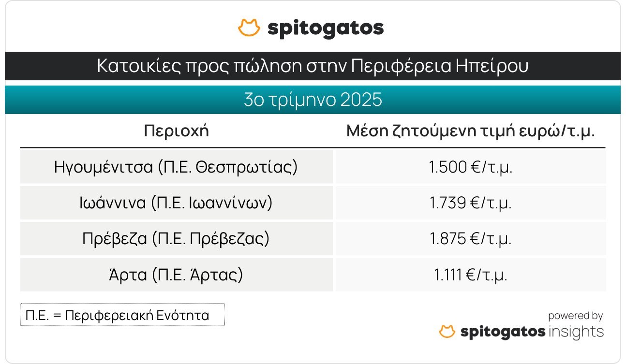Click the '3ο τρίμηνο 2025' banner
Screen dimensions: 626x364
coord(313,100)
